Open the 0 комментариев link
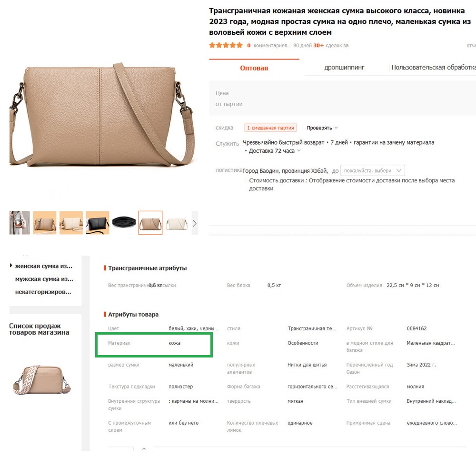This screenshot has width=476, height=476. coord(267,46)
